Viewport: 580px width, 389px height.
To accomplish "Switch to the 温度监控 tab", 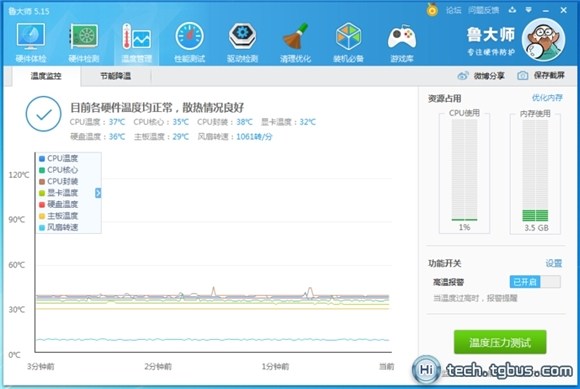I will point(46,76).
